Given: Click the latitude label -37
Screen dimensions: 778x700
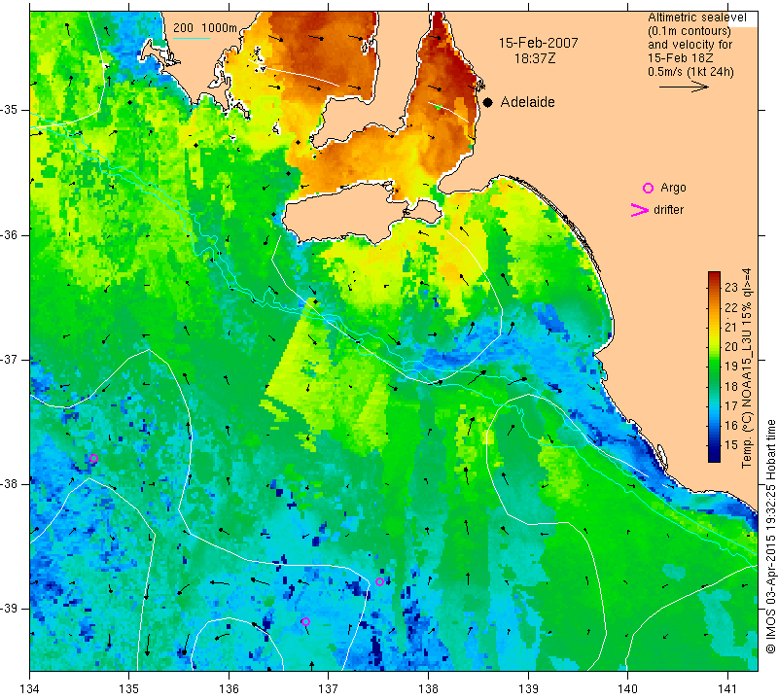Looking at the screenshot, I should click(x=9, y=359).
